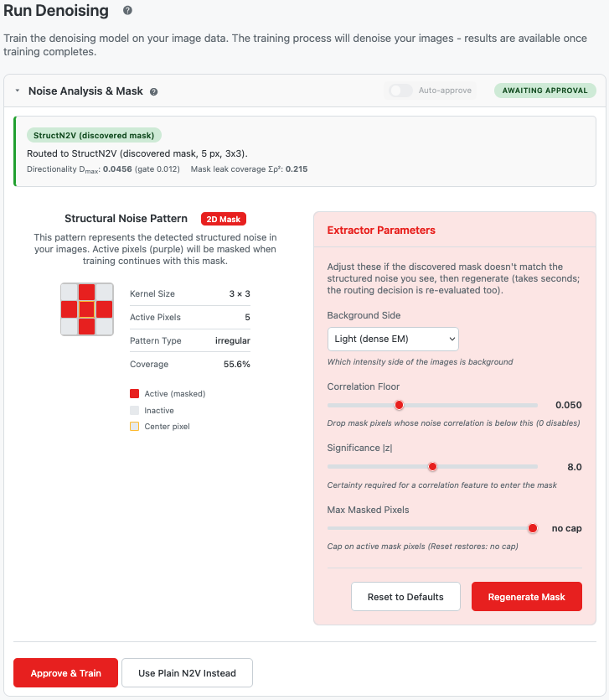Click Regenerate Mask button
This screenshot has width=609, height=700.
click(526, 596)
